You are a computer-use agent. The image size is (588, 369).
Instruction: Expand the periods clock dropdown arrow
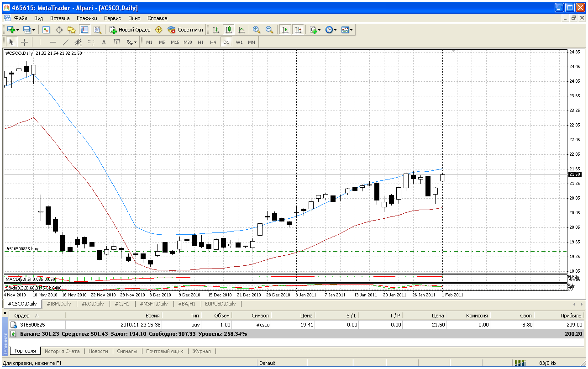[x=335, y=30]
